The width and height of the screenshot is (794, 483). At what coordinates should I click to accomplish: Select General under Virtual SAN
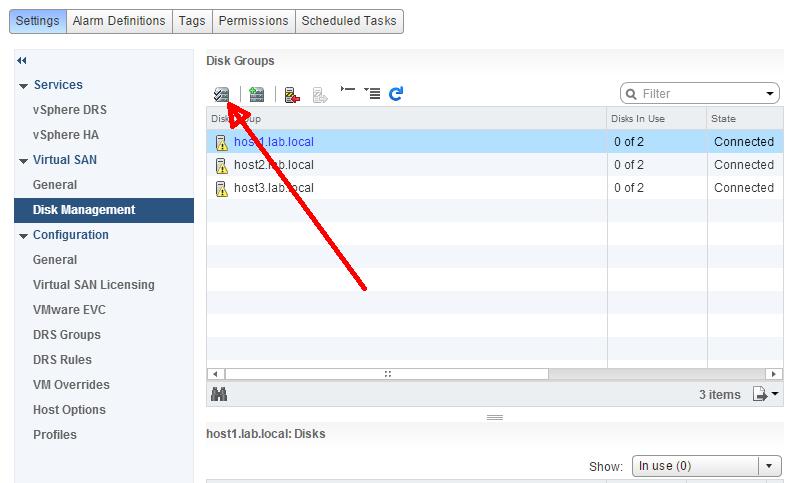[55, 185]
